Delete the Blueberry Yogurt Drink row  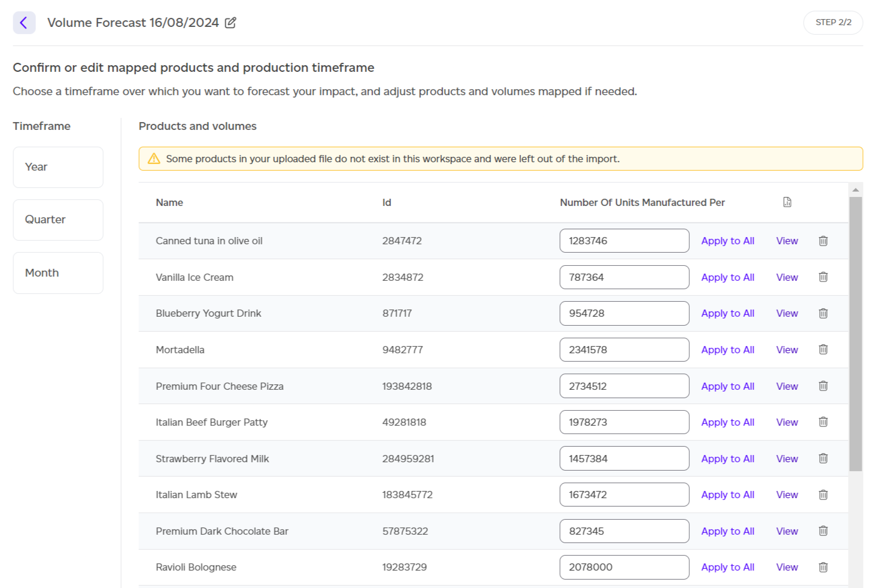823,313
